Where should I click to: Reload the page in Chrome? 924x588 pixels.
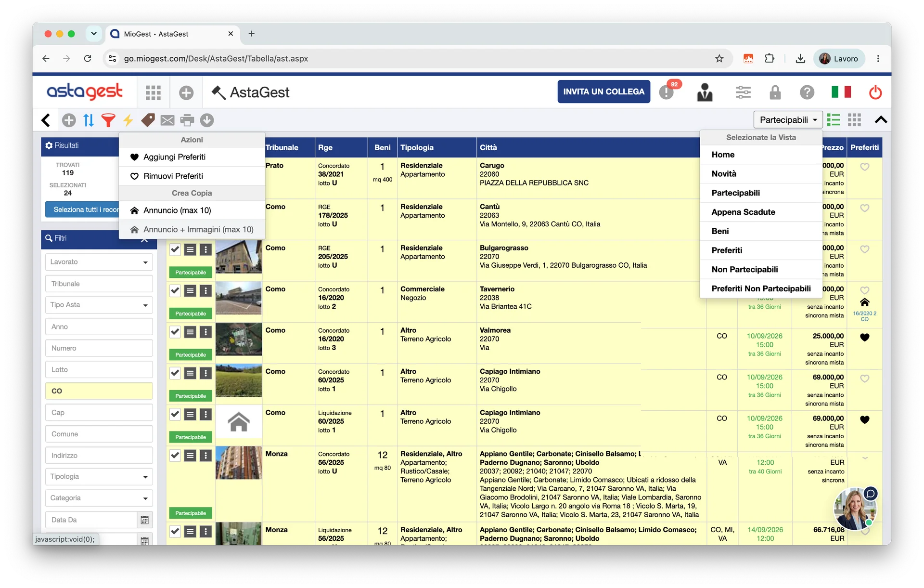point(88,58)
